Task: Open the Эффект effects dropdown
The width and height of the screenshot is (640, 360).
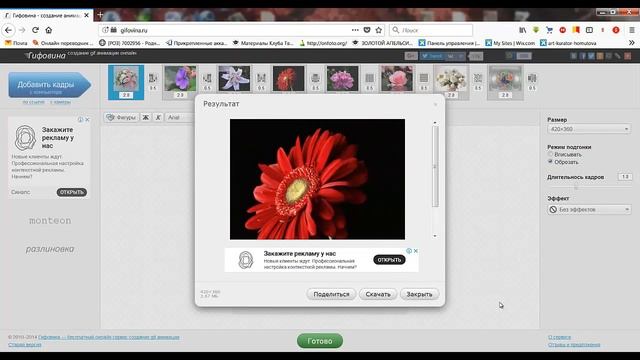Action: coord(589,209)
